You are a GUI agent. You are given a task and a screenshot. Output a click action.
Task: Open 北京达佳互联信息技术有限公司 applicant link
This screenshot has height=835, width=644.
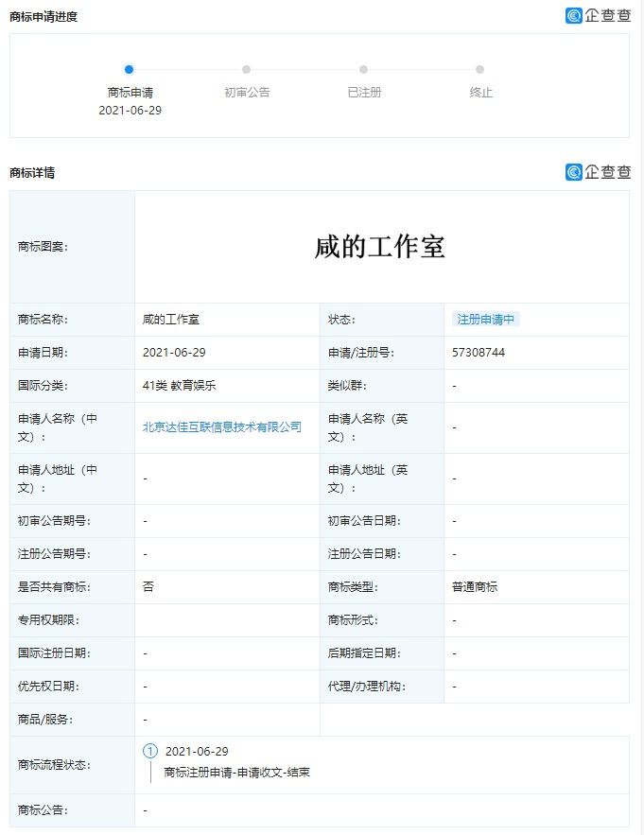pyautogui.click(x=222, y=427)
